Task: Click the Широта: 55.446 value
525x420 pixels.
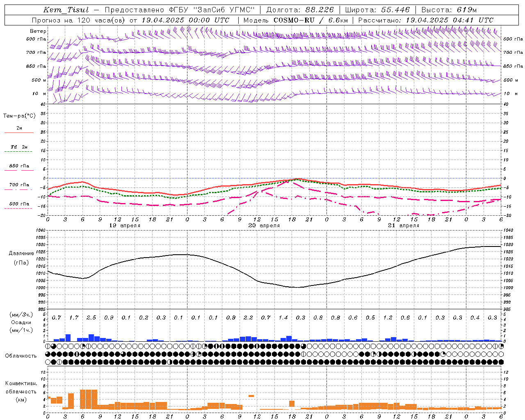Action: (x=377, y=10)
